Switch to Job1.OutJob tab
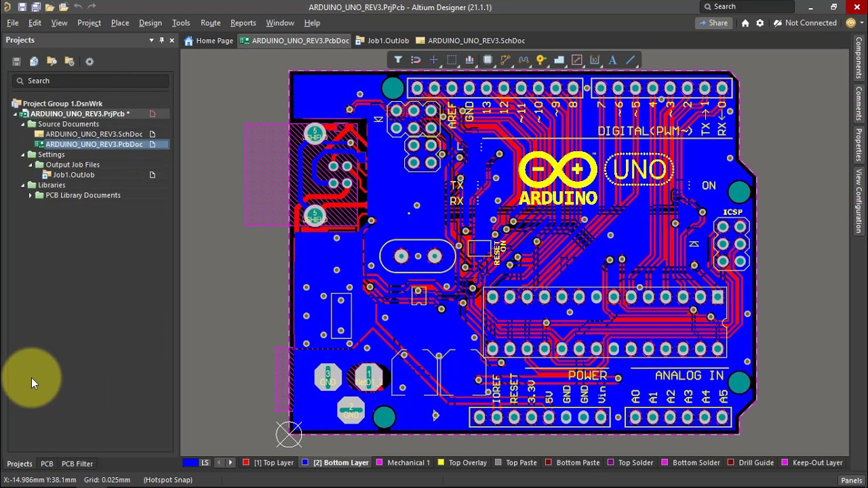 (382, 41)
